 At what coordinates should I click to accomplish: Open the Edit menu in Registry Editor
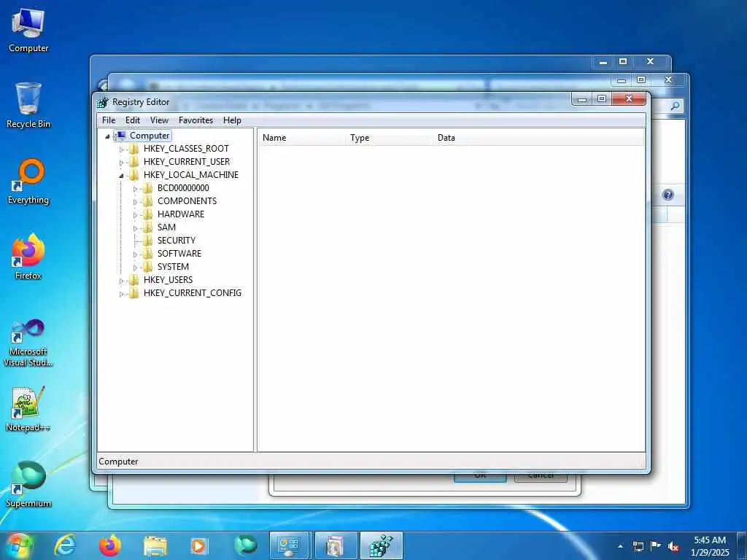click(133, 120)
